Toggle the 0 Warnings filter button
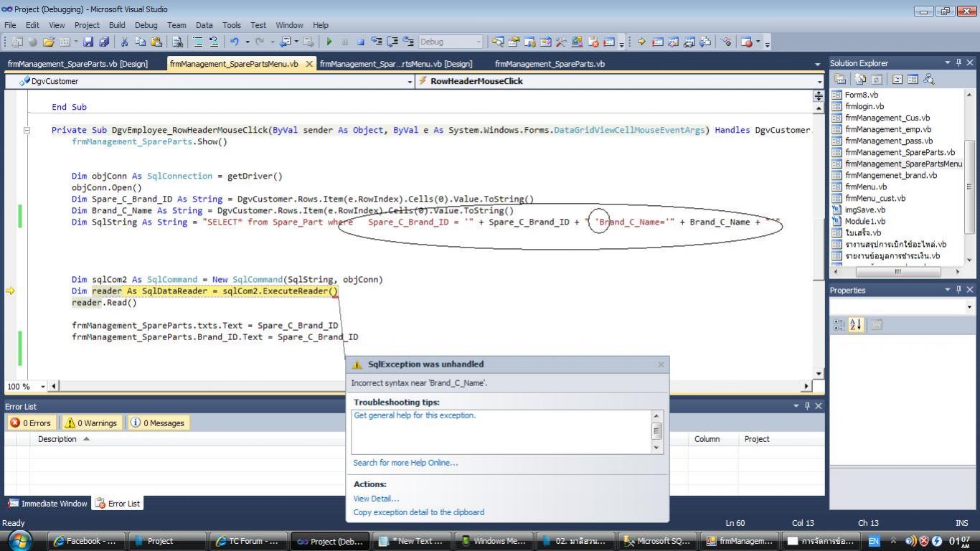This screenshot has width=980, height=551. tap(92, 423)
